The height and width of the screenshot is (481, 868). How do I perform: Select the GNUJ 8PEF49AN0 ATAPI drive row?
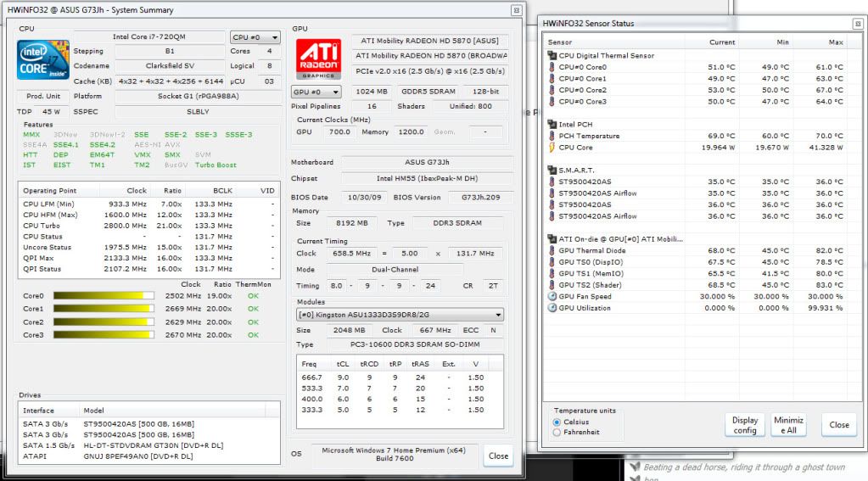tap(149, 456)
